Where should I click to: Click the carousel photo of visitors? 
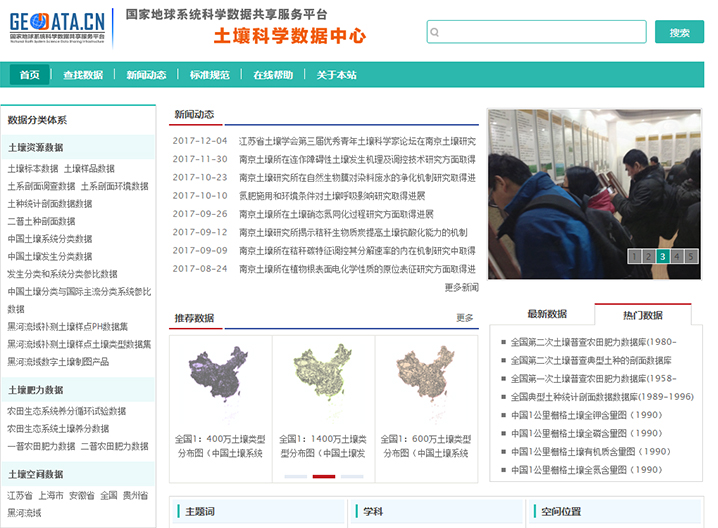click(594, 194)
